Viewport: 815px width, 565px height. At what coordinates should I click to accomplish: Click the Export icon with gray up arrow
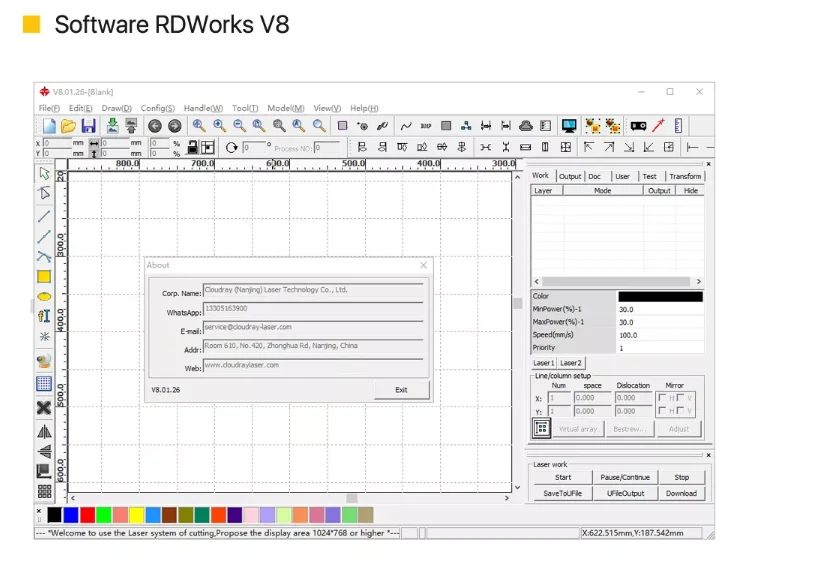coord(131,126)
